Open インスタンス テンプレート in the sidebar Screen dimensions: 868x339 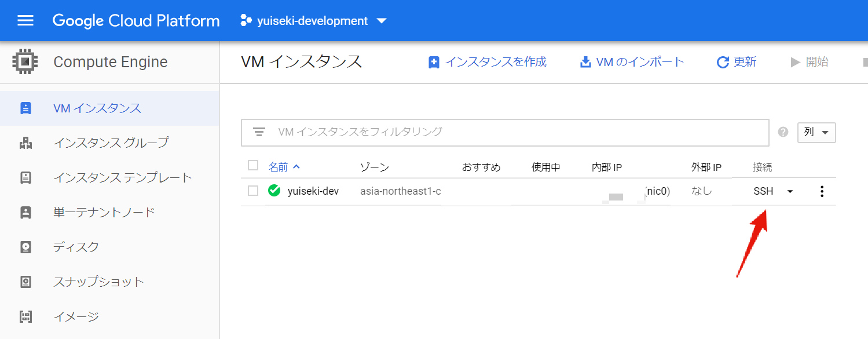(109, 177)
